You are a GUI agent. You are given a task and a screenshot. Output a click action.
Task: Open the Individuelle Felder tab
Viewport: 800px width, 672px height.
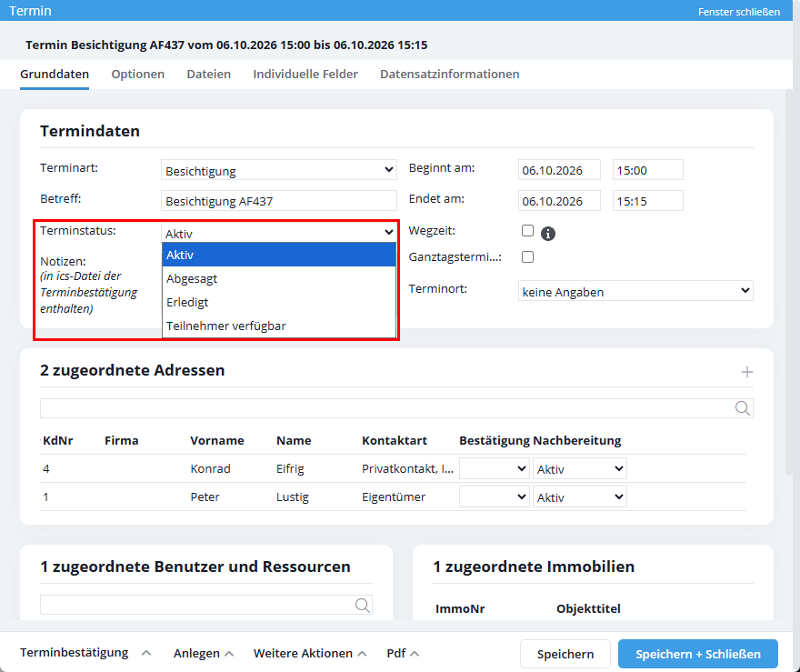tap(305, 74)
